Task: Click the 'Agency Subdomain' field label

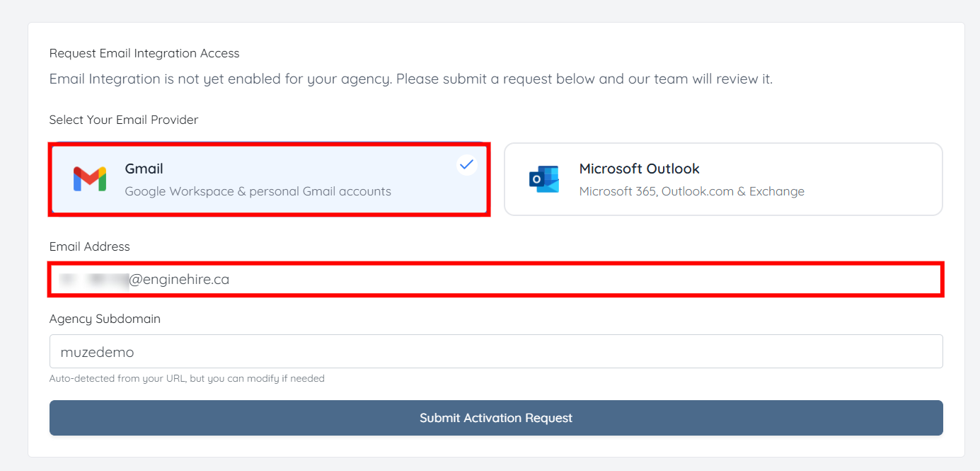Action: [x=105, y=319]
